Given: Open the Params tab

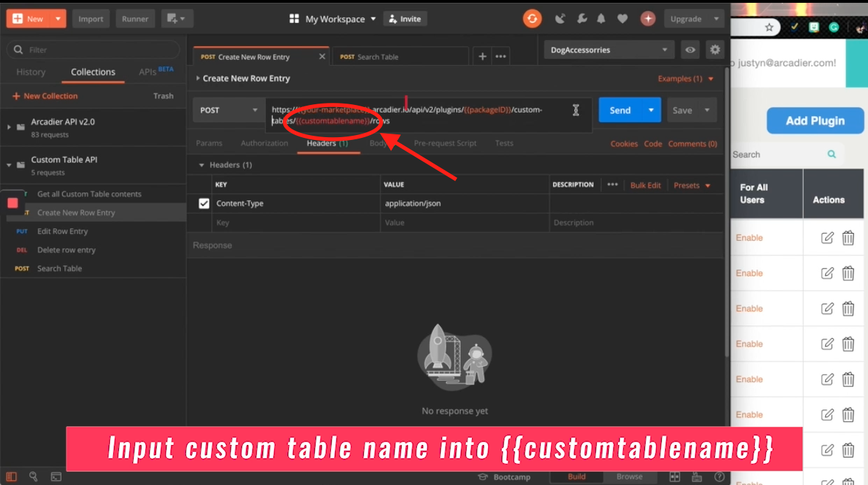Looking at the screenshot, I should click(x=209, y=143).
